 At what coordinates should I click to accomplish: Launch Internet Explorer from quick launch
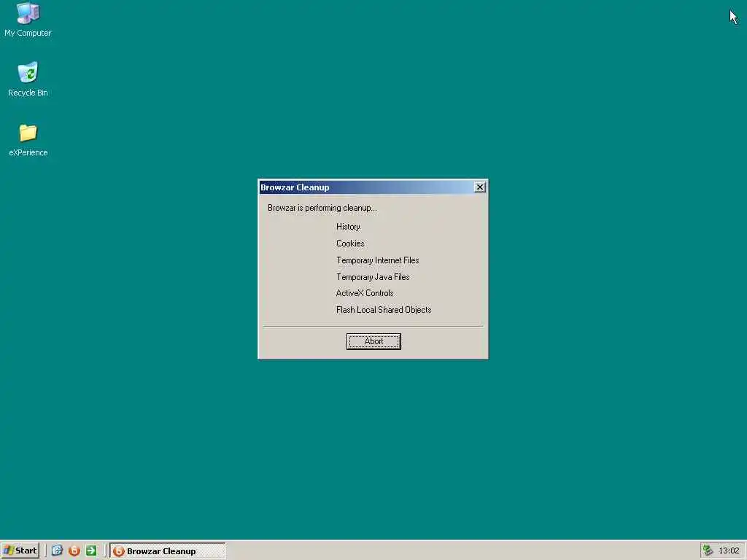[x=57, y=551]
